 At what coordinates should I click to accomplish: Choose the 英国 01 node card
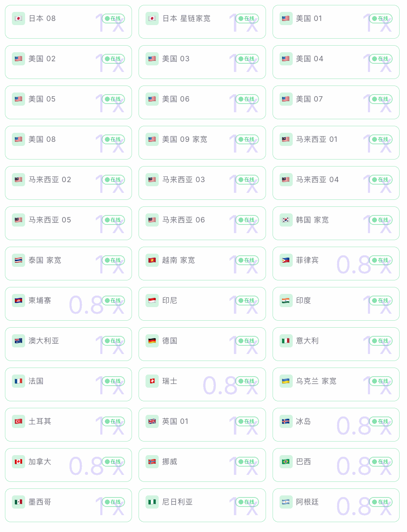pyautogui.click(x=202, y=425)
